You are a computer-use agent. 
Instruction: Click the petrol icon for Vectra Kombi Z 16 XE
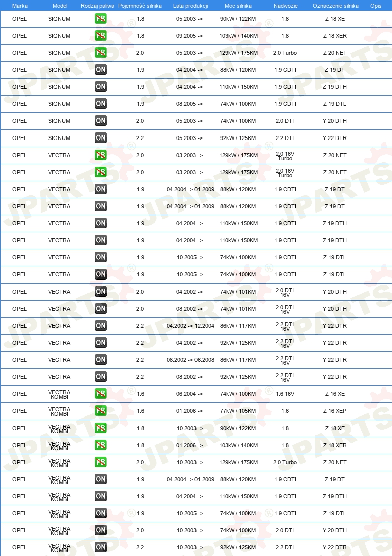click(x=101, y=394)
